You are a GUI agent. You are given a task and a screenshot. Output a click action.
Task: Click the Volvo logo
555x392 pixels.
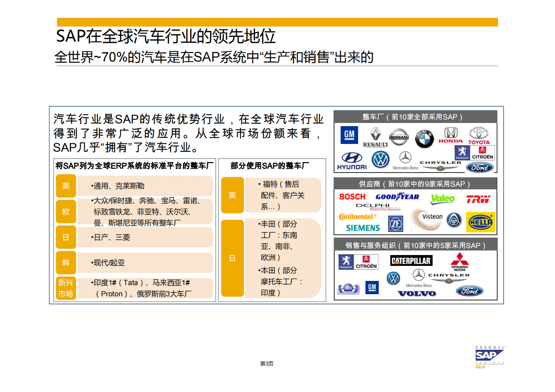pyautogui.click(x=417, y=293)
